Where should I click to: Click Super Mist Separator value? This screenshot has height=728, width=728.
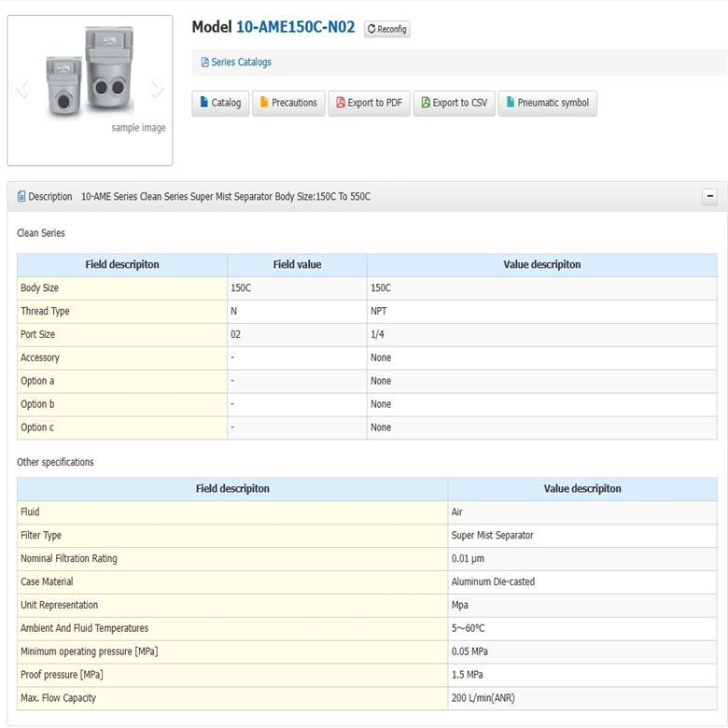point(492,536)
